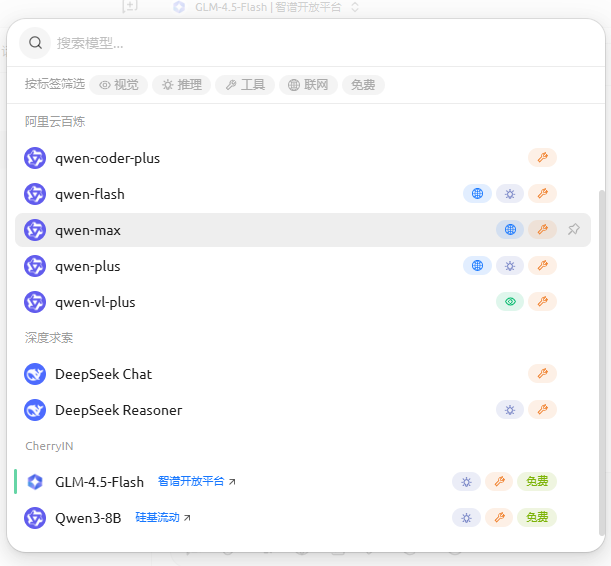Viewport: 611px width, 566px height.
Task: Click GLM-4.5-Flash reasoning sun icon
Action: pyautogui.click(x=466, y=481)
